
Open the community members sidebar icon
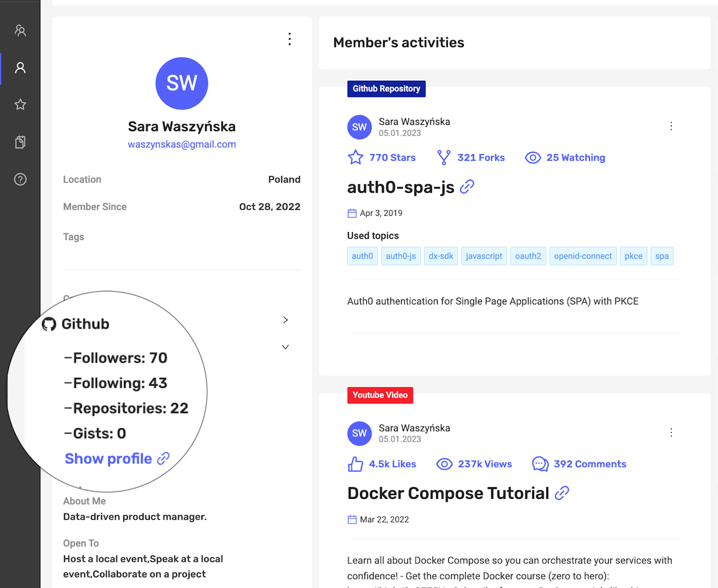20,31
